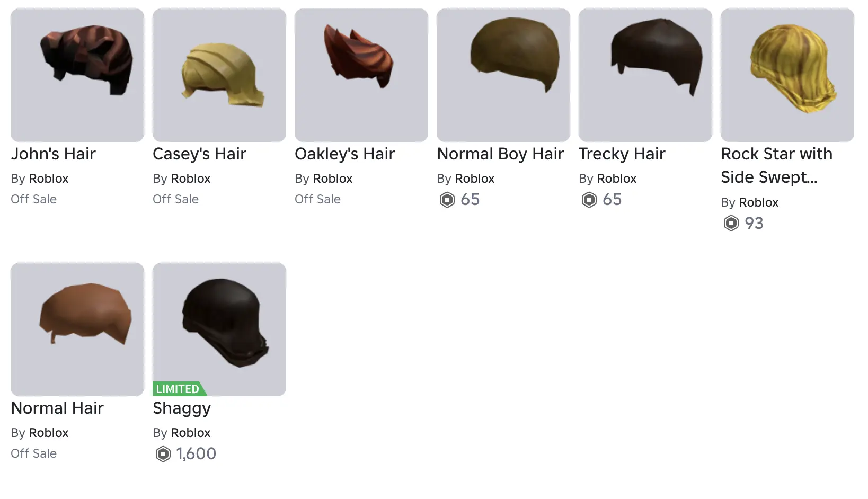Click the LIMITED badge on Shaggy
This screenshot has width=868, height=499.
pyautogui.click(x=179, y=389)
